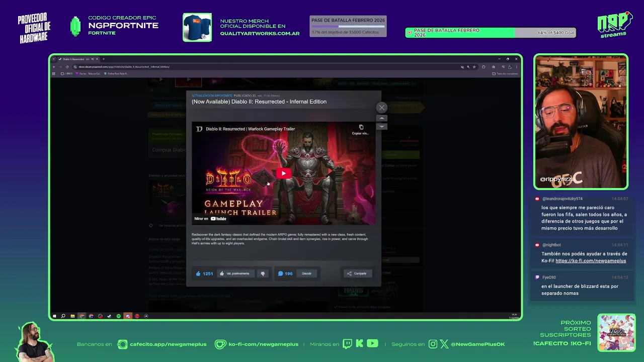This screenshot has width=644, height=362.
Task: Open the 'Discutir' discussion button
Action: tap(307, 274)
